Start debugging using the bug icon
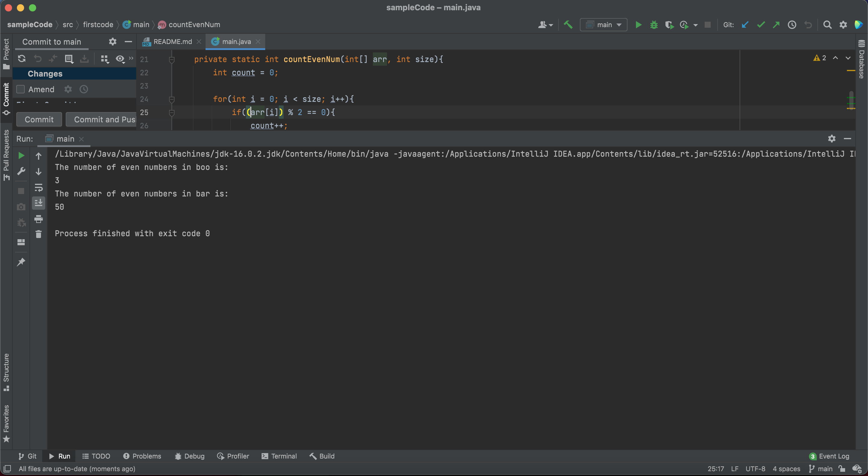This screenshot has height=476, width=868. coord(654,25)
